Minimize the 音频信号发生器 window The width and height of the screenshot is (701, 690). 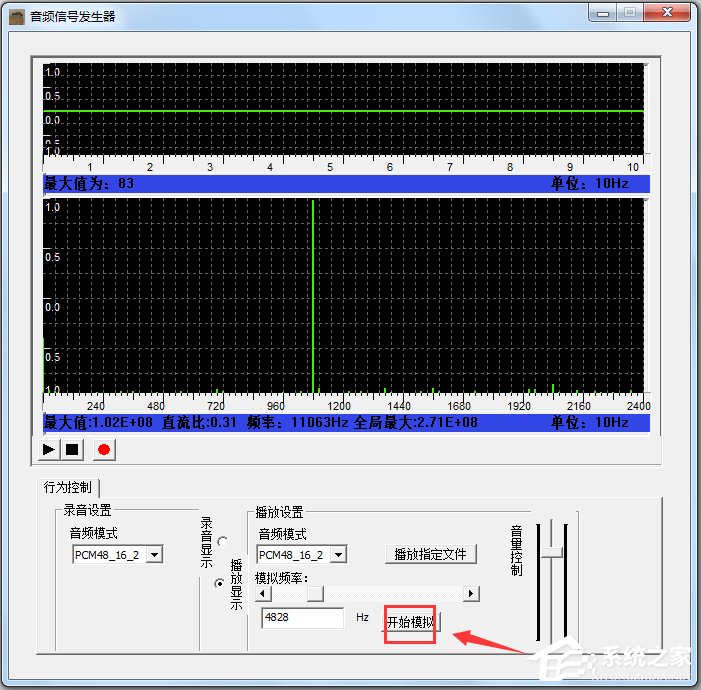point(603,13)
